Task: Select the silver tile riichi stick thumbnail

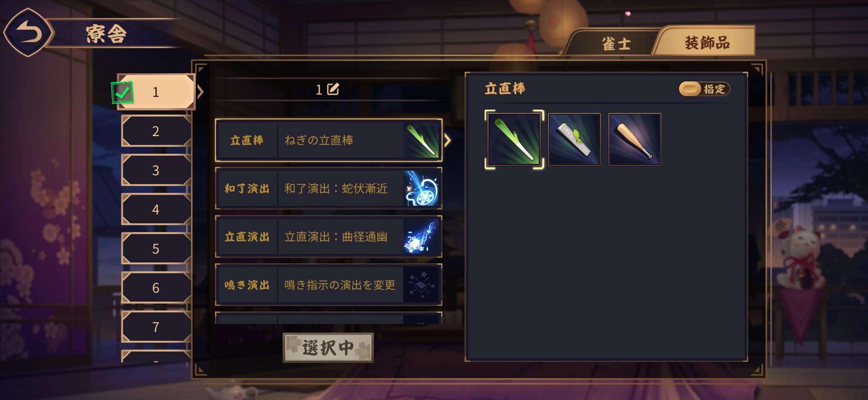Action: click(x=575, y=139)
